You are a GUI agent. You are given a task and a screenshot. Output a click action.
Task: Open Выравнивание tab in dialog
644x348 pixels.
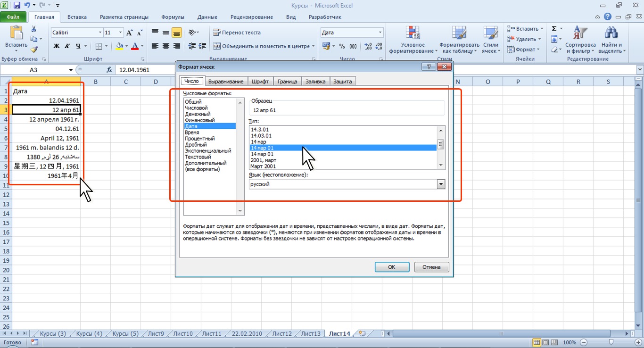pyautogui.click(x=226, y=81)
